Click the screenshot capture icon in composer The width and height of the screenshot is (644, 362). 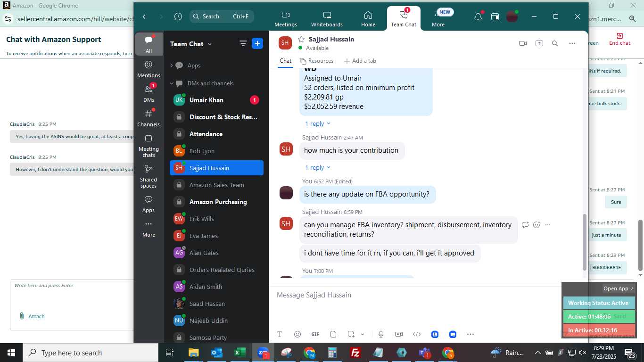click(351, 334)
